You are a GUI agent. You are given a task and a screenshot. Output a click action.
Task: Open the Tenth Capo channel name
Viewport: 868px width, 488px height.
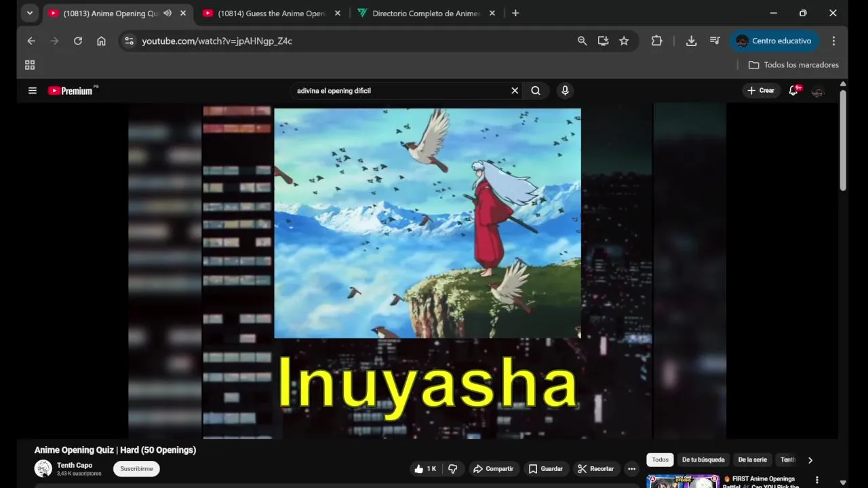(x=75, y=465)
